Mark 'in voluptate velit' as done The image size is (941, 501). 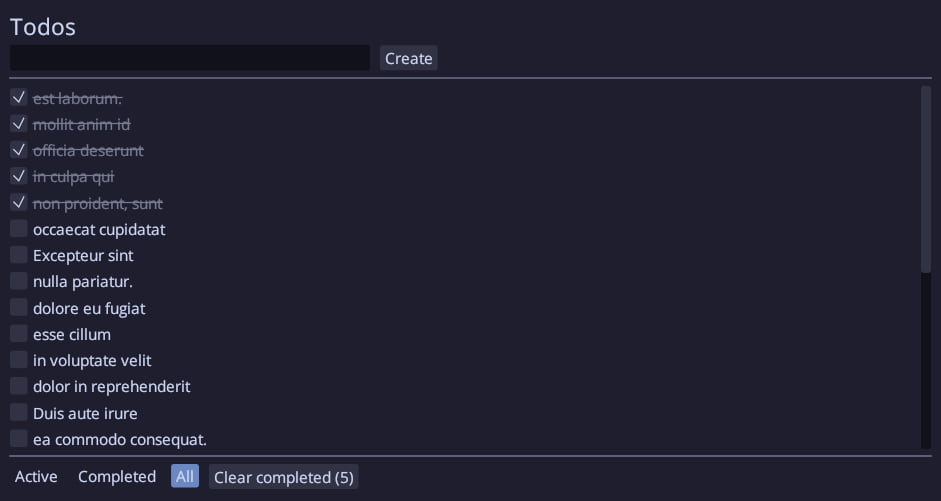(x=19, y=359)
